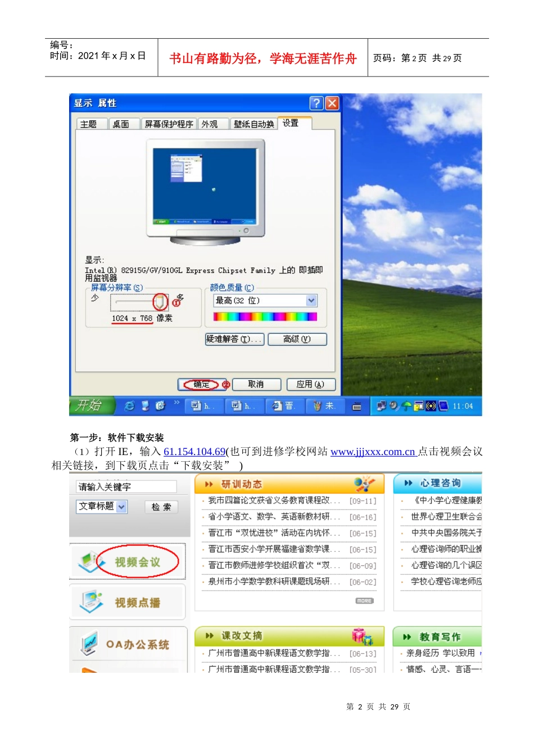Screen dimensions: 534x756
Task: Click the 检索 search button
Action: (161, 507)
